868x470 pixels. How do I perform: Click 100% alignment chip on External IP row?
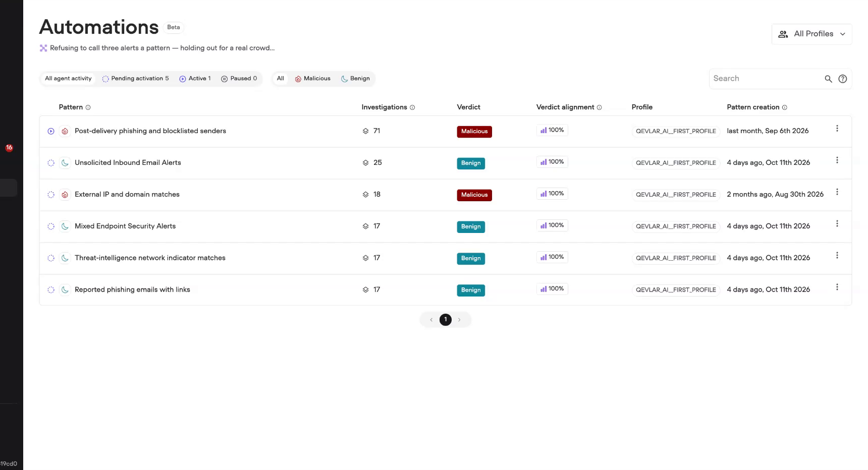pyautogui.click(x=552, y=194)
